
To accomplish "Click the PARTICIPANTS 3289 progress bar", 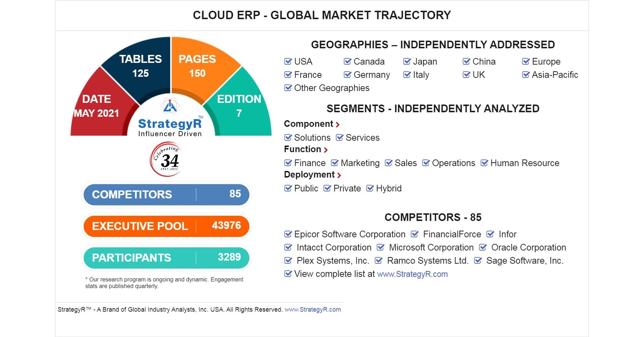I will [166, 258].
